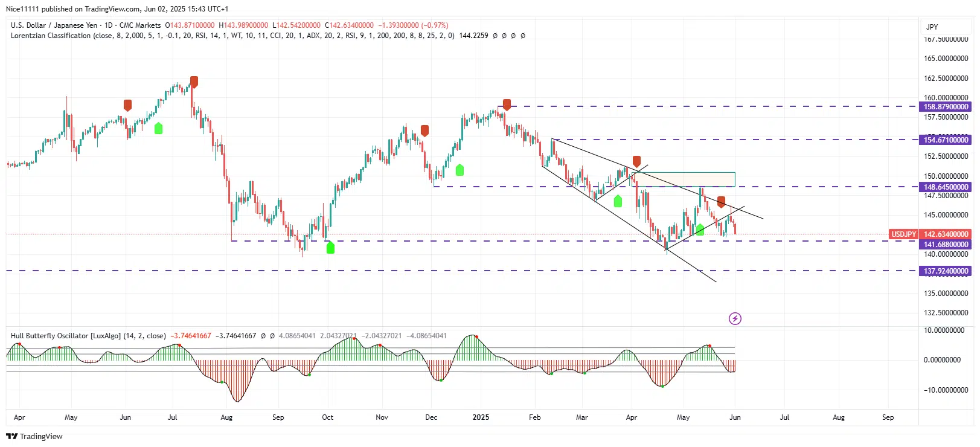
Task: Click the 2025 label on the time axis
Action: click(x=481, y=417)
